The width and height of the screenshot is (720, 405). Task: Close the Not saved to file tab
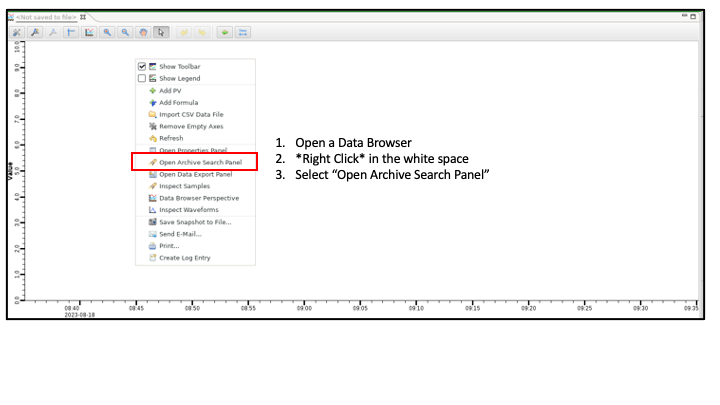tap(83, 17)
